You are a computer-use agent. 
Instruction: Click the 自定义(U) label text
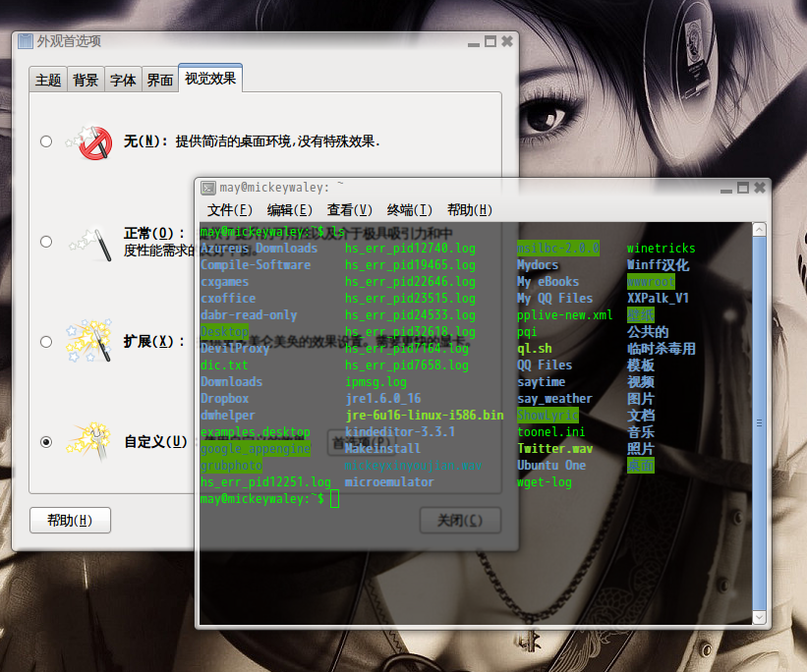tap(155, 441)
